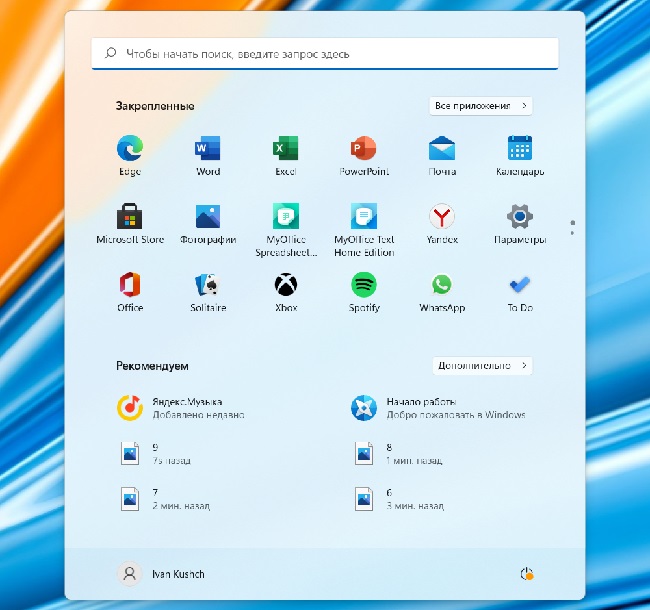
Task: Open the Excel pinned app
Action: coord(286,155)
